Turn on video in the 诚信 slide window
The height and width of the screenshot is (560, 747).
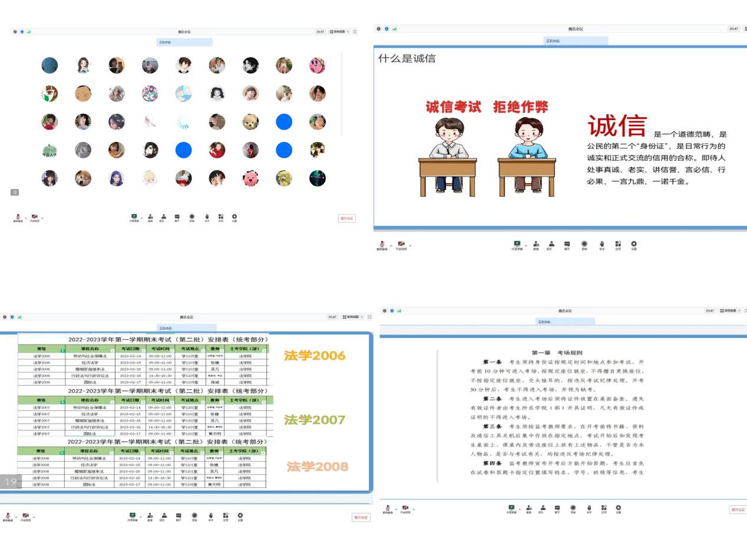tap(401, 244)
